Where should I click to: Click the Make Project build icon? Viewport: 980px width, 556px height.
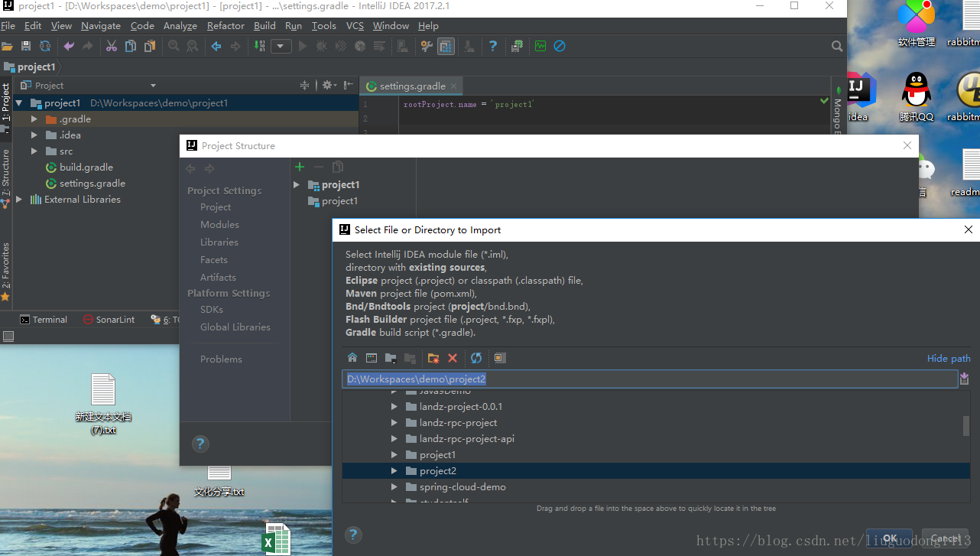click(260, 47)
